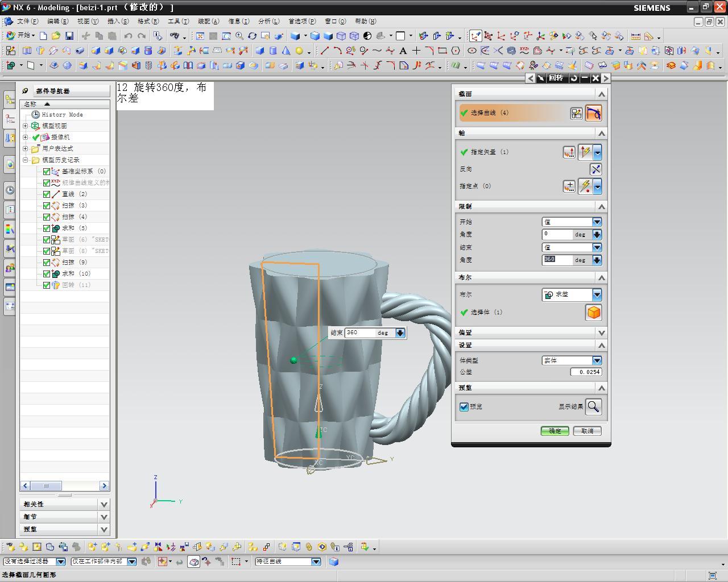Click the Cylinder primitive icon
This screenshot has height=582, width=728.
[273, 51]
